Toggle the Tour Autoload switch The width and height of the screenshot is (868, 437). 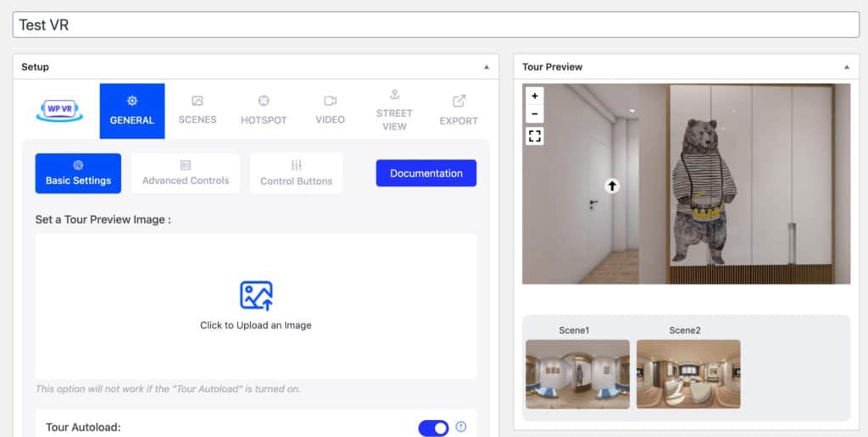tap(433, 428)
